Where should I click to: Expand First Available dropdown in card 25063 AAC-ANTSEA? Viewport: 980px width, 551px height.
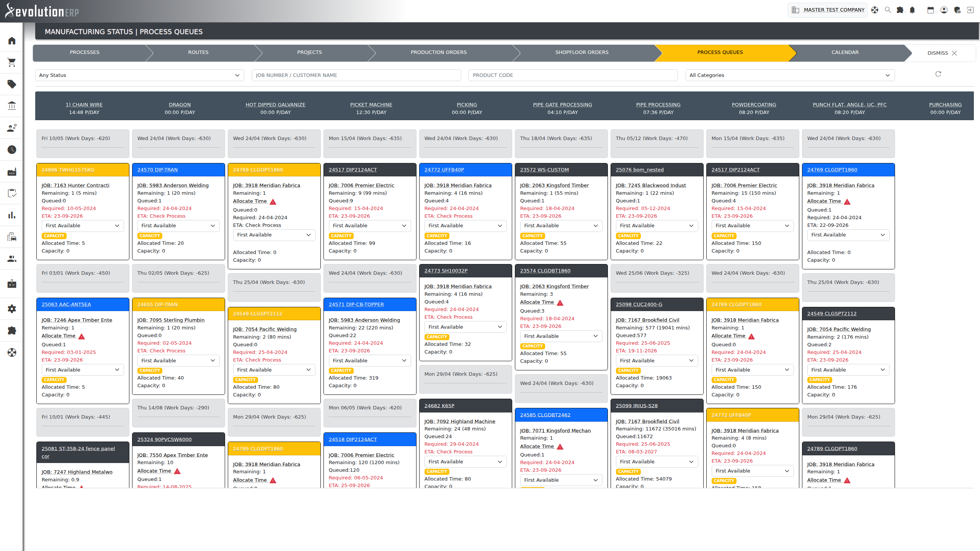click(x=83, y=370)
